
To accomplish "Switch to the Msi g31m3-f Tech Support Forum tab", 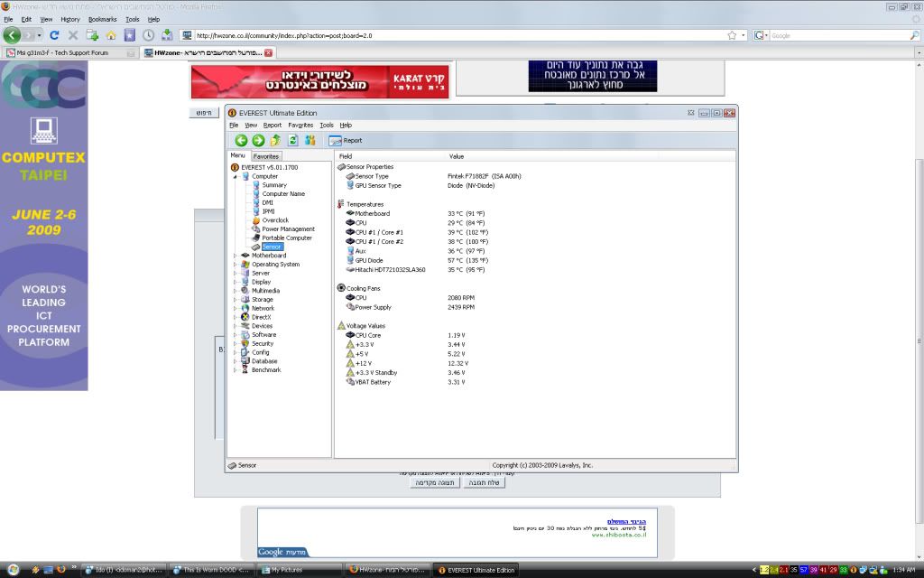I will [71, 52].
